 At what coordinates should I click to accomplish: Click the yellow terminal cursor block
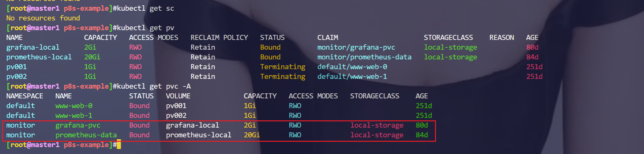pyautogui.click(x=119, y=145)
